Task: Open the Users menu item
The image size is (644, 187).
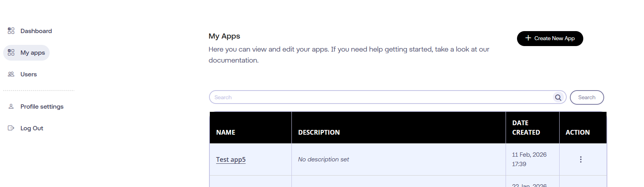Action: (x=28, y=74)
